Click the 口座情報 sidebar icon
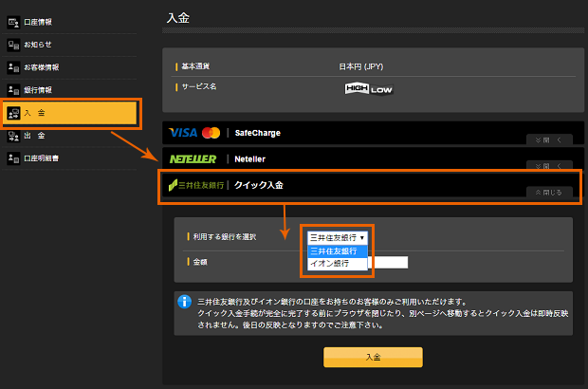Viewport: 588px width, 389px height. pos(13,23)
